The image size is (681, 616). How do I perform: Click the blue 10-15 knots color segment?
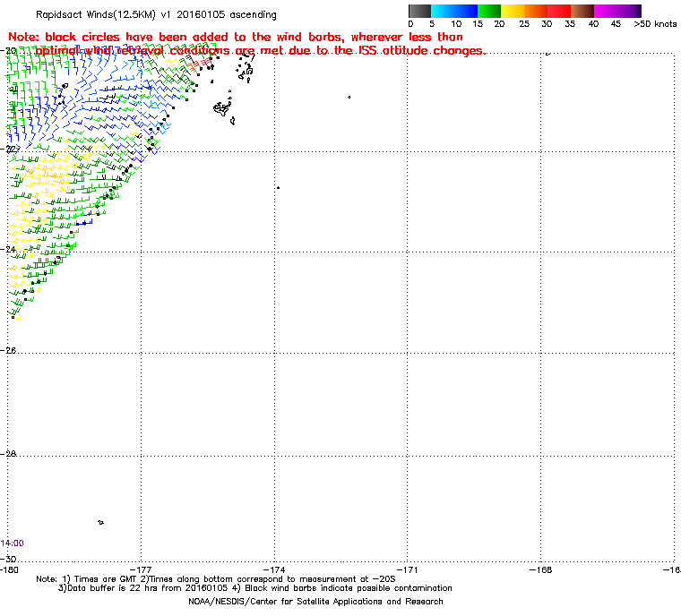point(466,11)
